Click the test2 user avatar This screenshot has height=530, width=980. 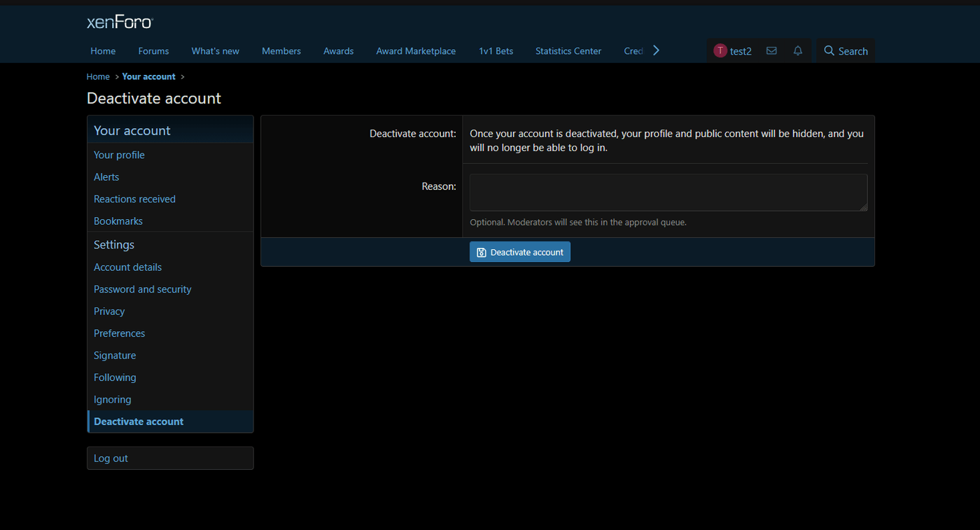pos(720,51)
